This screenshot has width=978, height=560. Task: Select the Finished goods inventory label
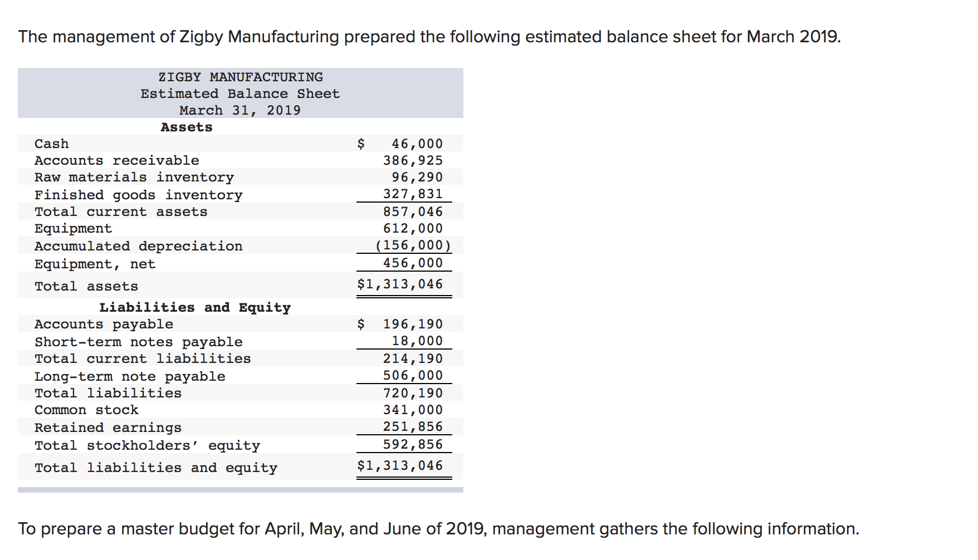139,195
